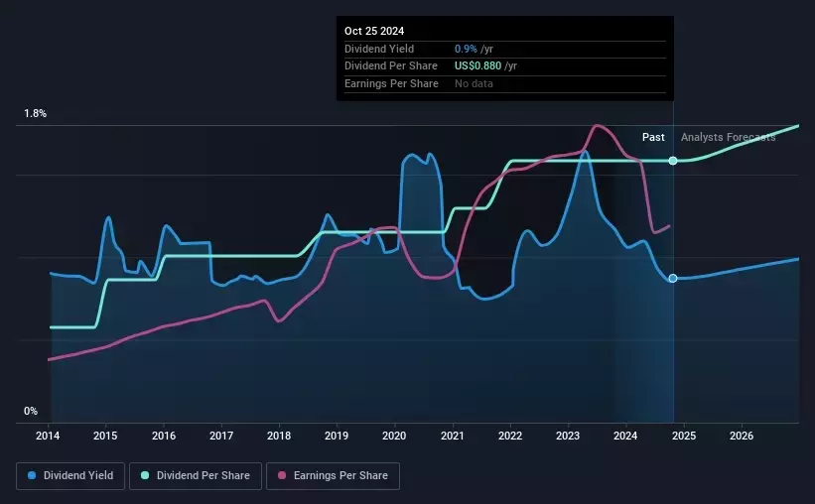The height and width of the screenshot is (504, 815).
Task: Click the teal Dividend Per Share legend dot
Action: [145, 475]
